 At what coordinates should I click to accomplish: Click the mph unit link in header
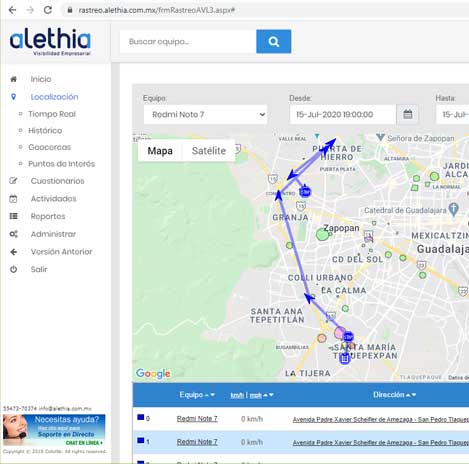click(256, 395)
